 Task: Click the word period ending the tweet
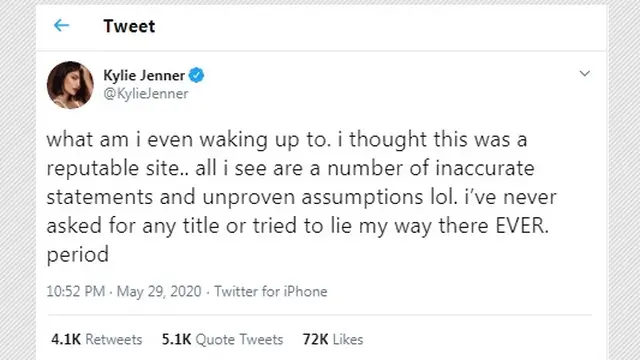78,255
